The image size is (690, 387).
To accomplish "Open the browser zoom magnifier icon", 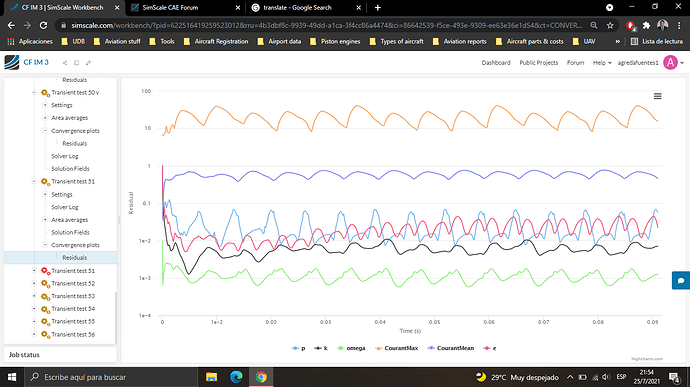I will click(x=594, y=26).
